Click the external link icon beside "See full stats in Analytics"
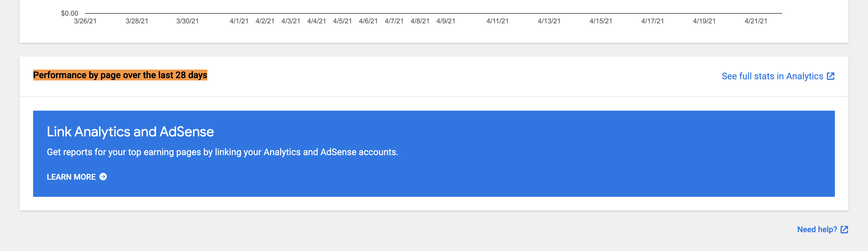The height and width of the screenshot is (251, 868). 831,76
